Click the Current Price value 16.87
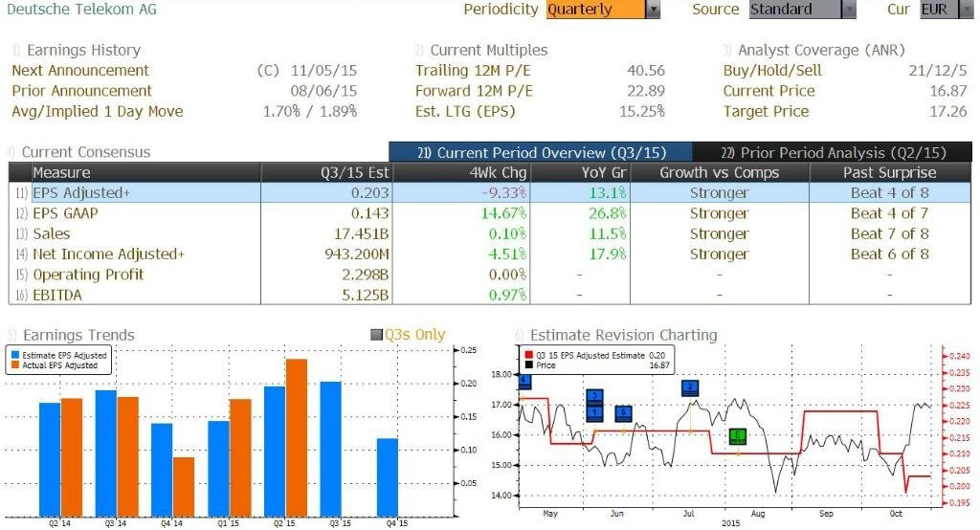This screenshot has height=530, width=980. [x=948, y=91]
